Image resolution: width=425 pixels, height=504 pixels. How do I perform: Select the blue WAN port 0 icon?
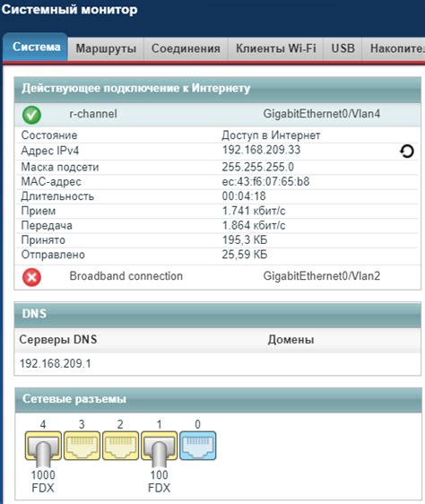coord(198,446)
